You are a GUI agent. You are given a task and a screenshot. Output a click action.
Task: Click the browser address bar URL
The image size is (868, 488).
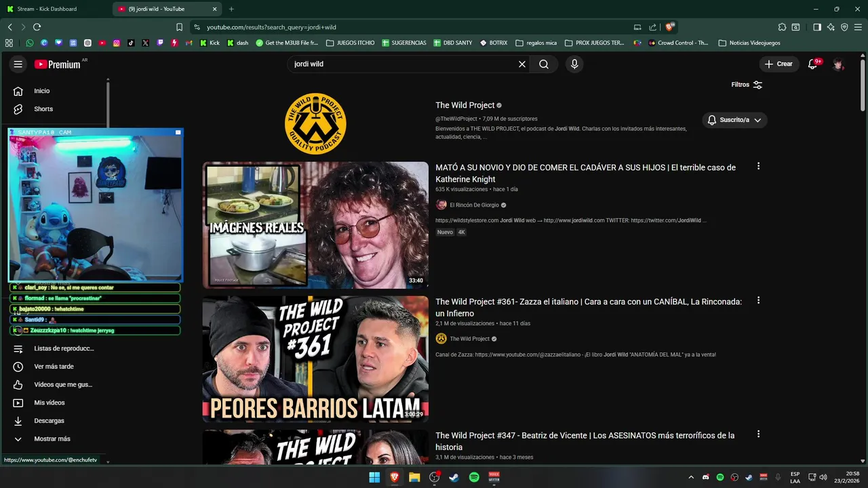(x=271, y=27)
